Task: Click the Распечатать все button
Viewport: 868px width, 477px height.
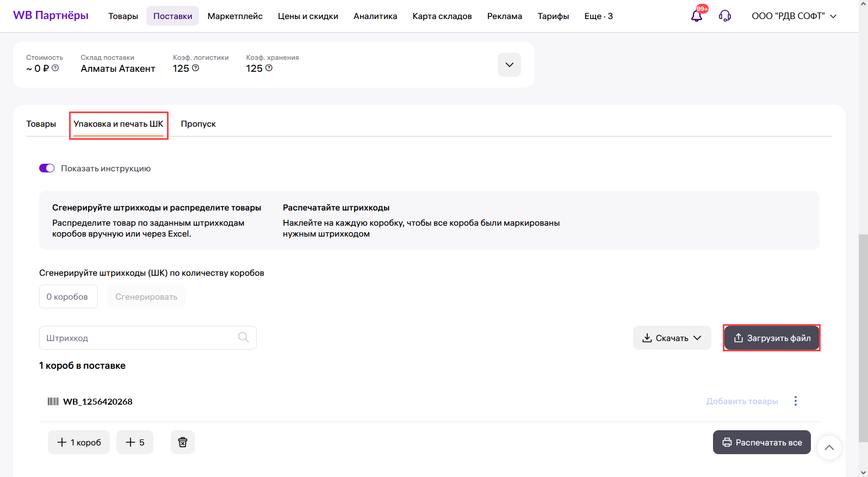Action: [x=761, y=442]
